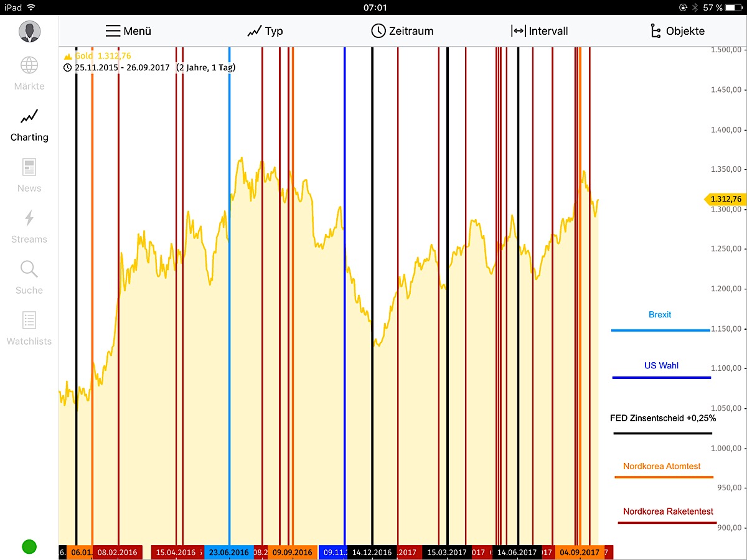The height and width of the screenshot is (560, 747).
Task: Open the Intervall selector
Action: tap(540, 30)
